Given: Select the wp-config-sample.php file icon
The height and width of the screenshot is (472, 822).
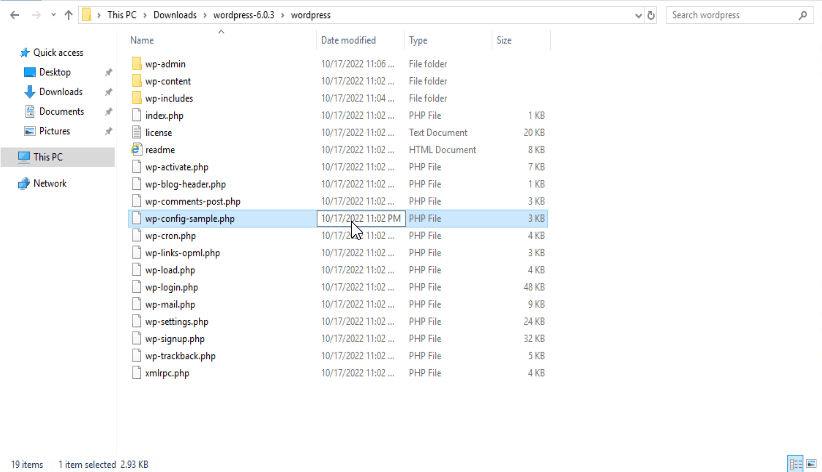Looking at the screenshot, I should (x=136, y=218).
